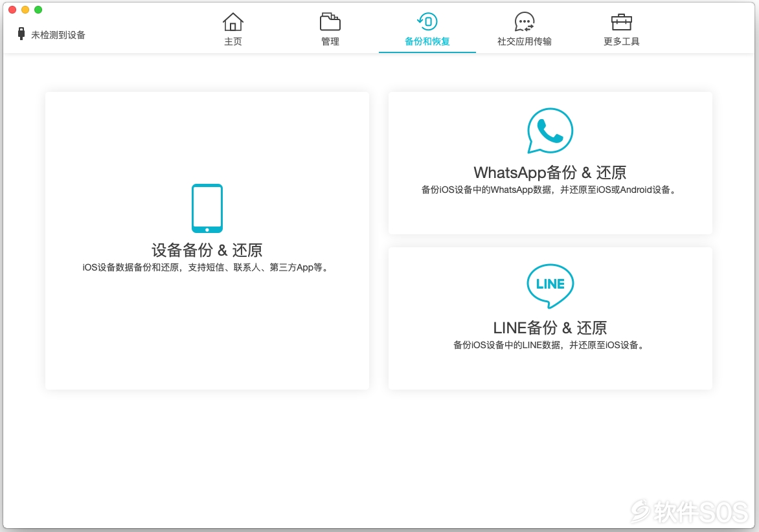Click the social app transfer chat icon
The image size is (759, 532).
pos(524,22)
